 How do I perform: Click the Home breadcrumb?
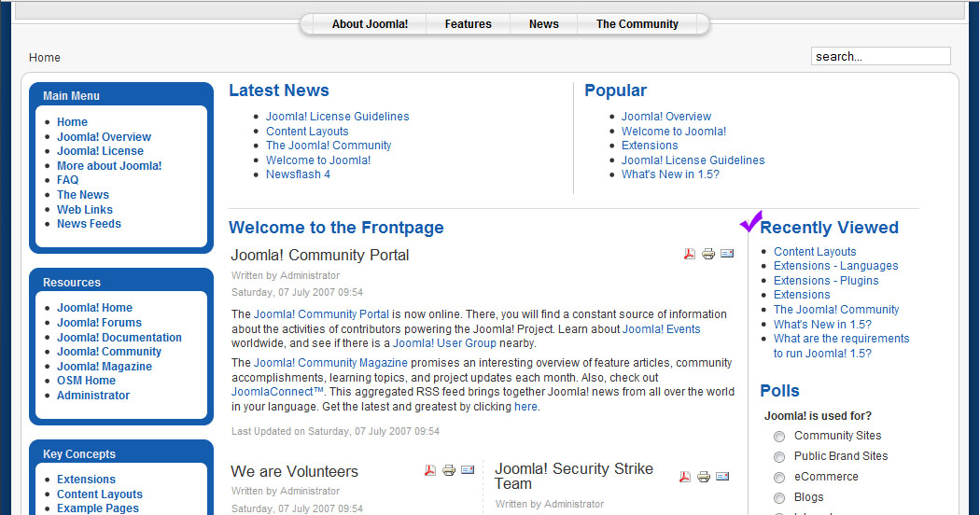(x=45, y=58)
